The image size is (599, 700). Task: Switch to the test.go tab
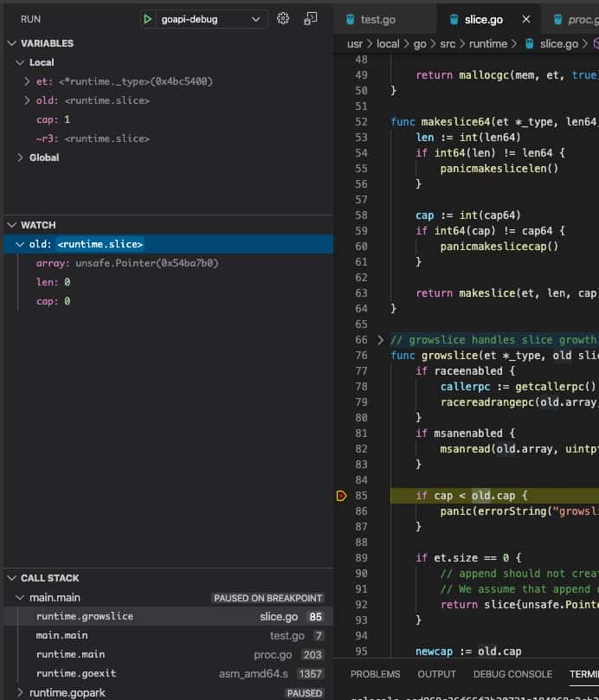point(378,20)
